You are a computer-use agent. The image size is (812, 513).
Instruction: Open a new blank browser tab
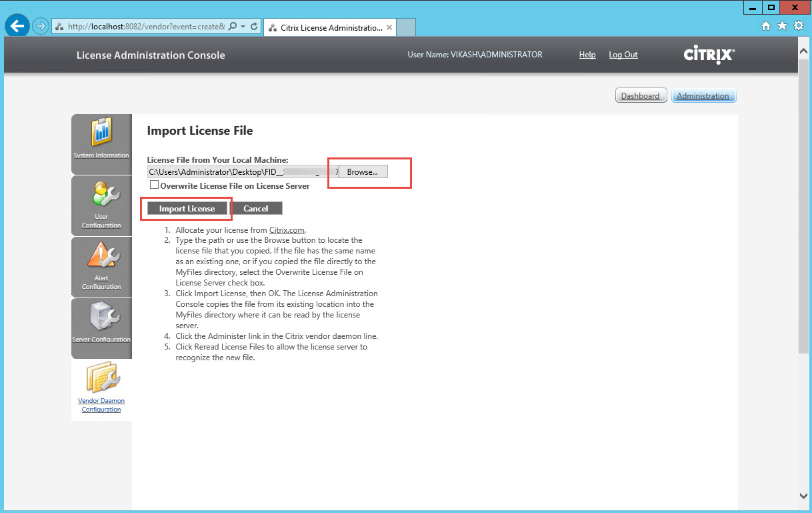[x=406, y=27]
